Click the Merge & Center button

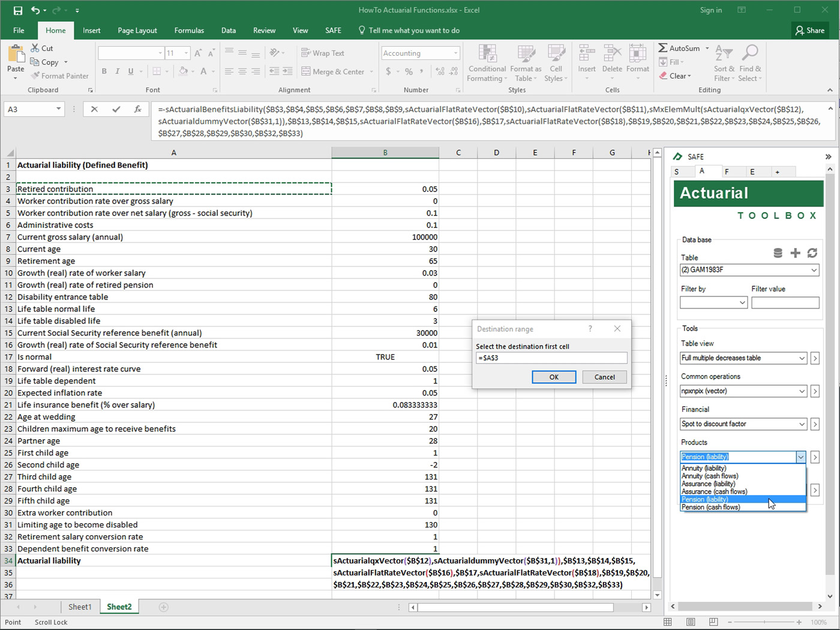(333, 71)
